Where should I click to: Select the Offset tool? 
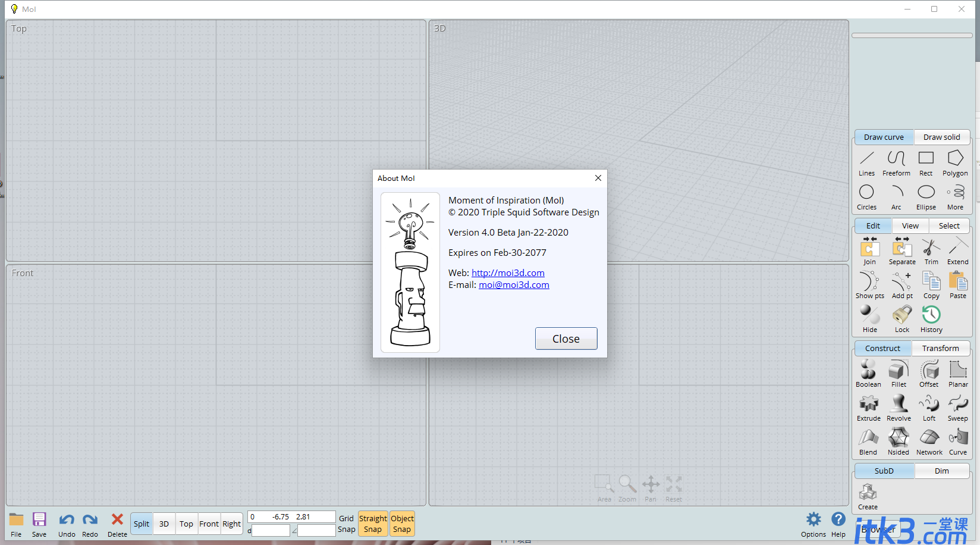click(929, 374)
